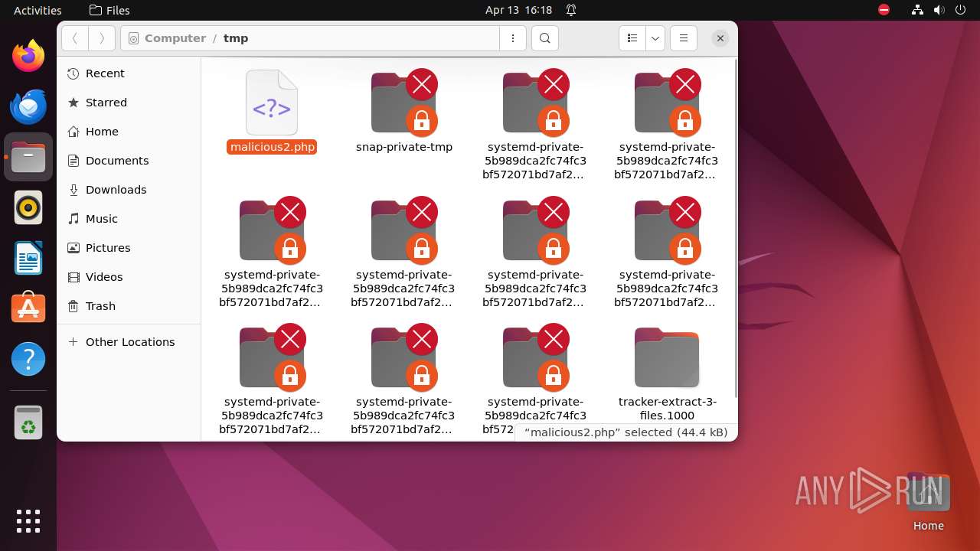Close the Files window
This screenshot has height=551, width=980.
pos(720,38)
